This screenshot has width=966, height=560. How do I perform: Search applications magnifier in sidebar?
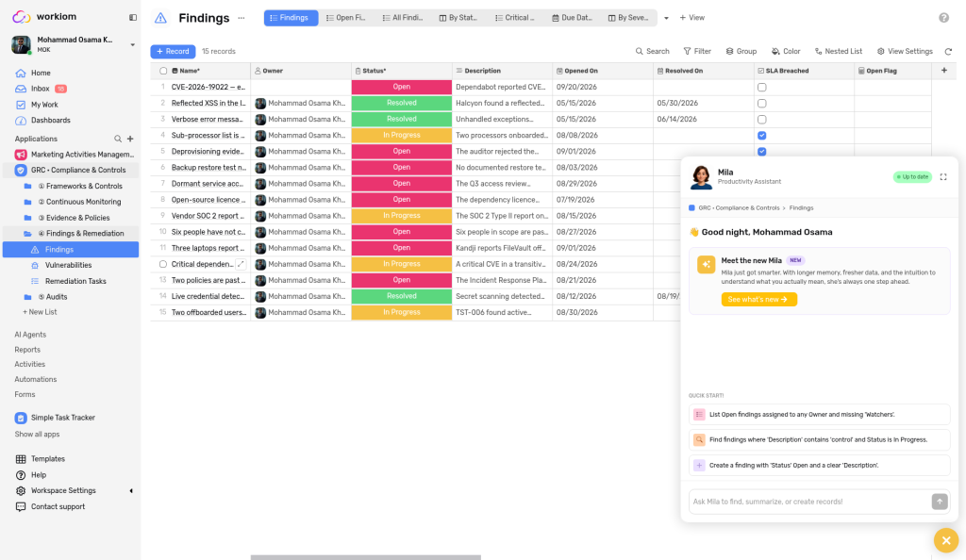point(118,140)
